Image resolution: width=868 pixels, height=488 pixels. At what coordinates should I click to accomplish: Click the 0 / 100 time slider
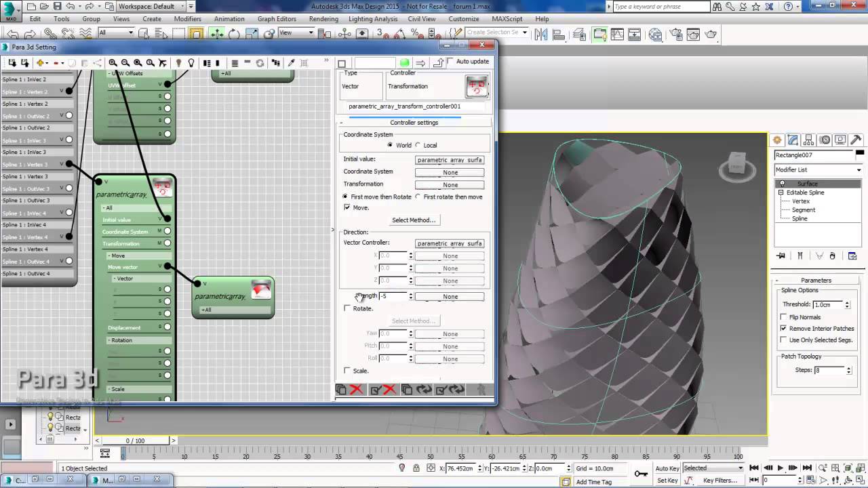point(135,441)
